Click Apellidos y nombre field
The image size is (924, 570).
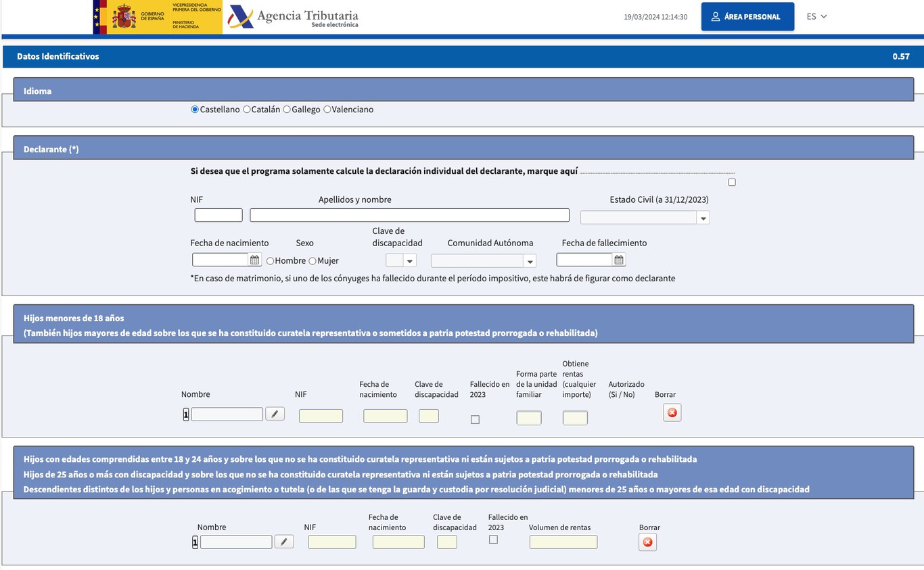409,215
